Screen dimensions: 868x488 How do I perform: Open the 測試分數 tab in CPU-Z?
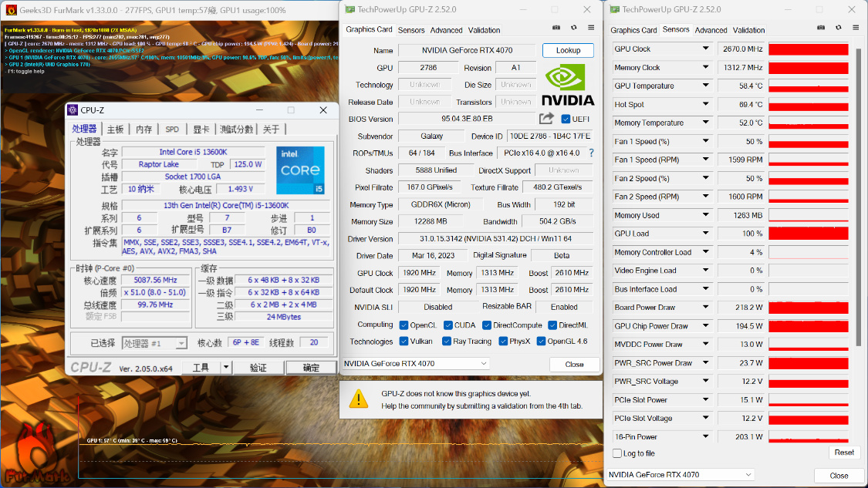point(236,129)
